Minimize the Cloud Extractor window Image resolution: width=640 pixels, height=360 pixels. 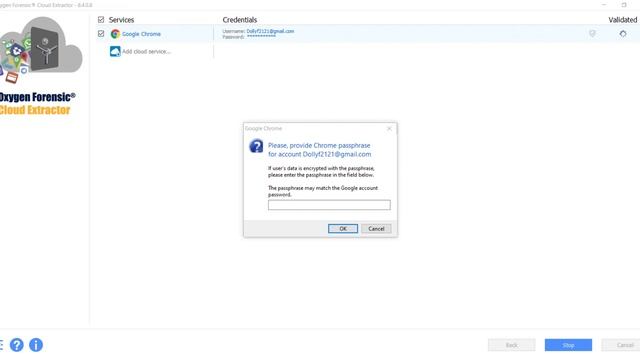[604, 5]
